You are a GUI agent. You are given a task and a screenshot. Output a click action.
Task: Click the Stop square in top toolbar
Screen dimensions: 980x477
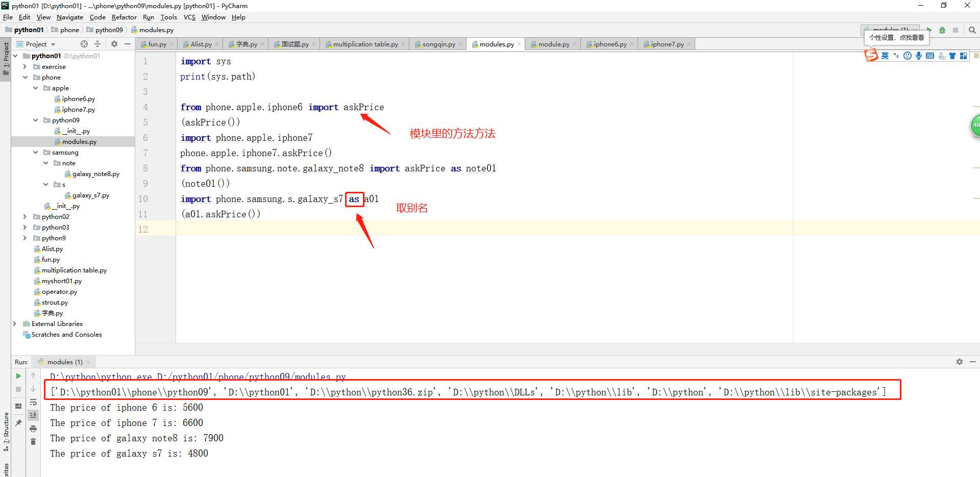point(955,30)
